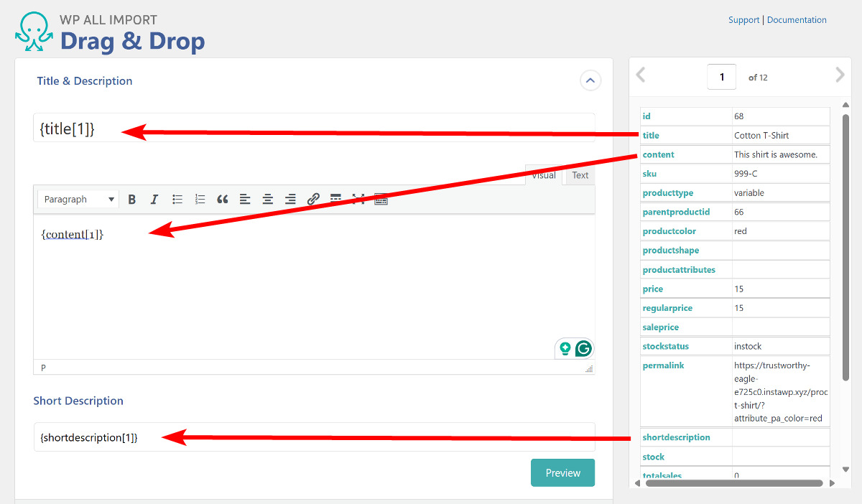
Task: Click the 'producttype' field name
Action: pyautogui.click(x=667, y=193)
